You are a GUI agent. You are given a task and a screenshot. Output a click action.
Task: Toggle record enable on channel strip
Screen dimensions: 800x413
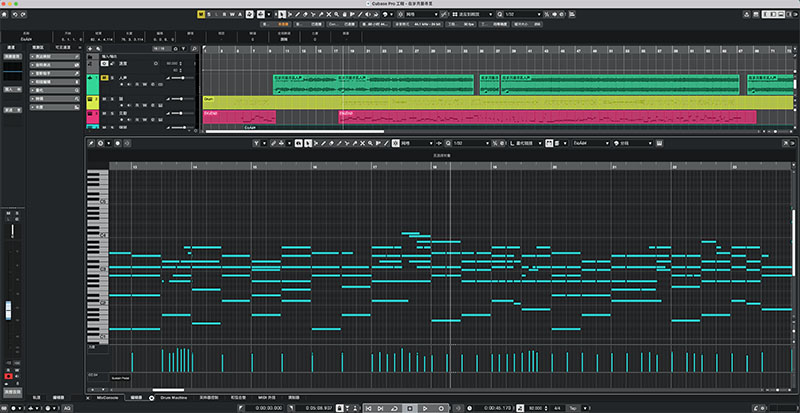[8, 376]
